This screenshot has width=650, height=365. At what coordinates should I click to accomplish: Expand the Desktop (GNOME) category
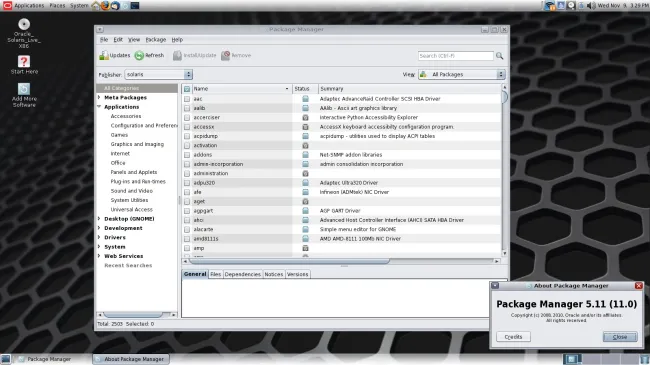tap(99, 219)
